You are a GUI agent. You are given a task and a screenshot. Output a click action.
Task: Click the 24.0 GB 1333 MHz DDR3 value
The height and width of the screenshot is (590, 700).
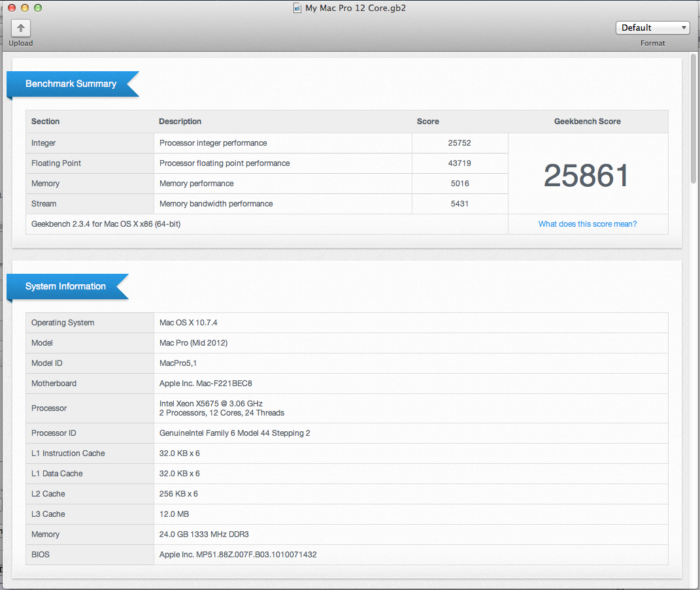click(x=204, y=534)
